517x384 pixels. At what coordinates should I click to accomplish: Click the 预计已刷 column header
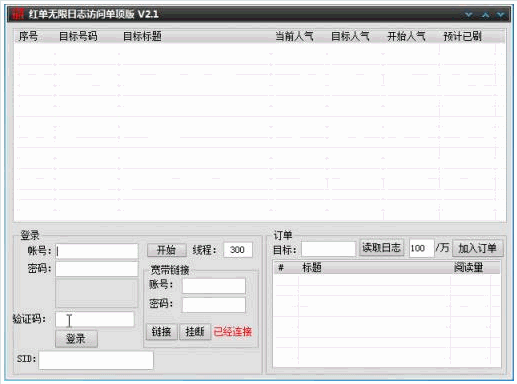[462, 36]
